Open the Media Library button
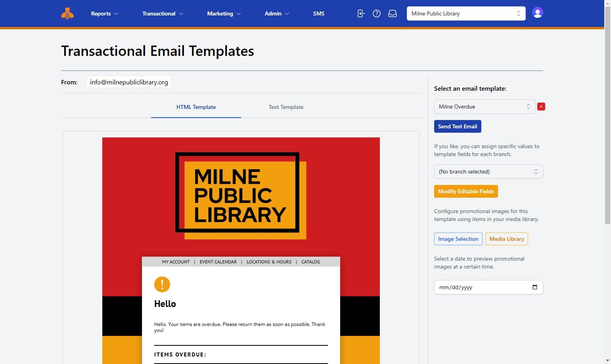 click(507, 239)
